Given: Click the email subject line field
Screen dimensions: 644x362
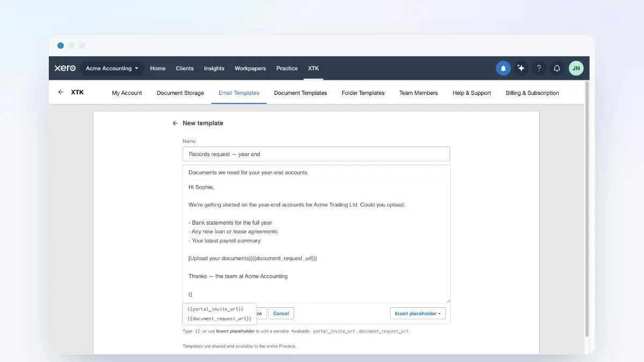Looking at the screenshot, I should coord(316,172).
